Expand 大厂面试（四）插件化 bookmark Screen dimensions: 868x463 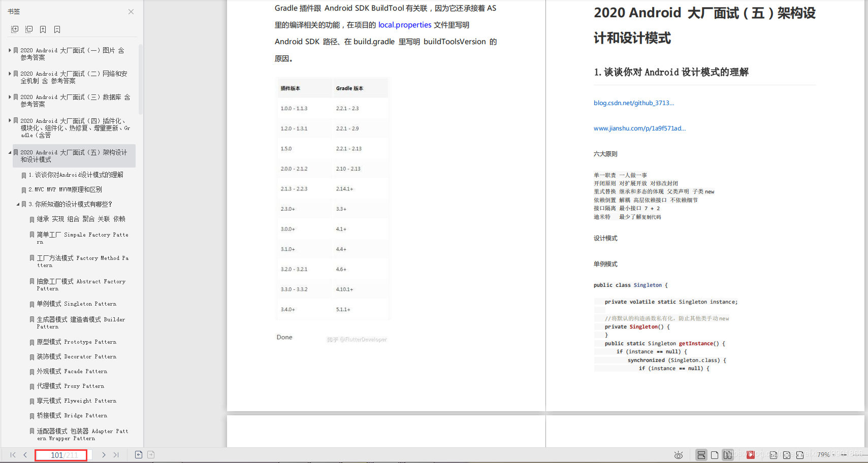click(10, 121)
